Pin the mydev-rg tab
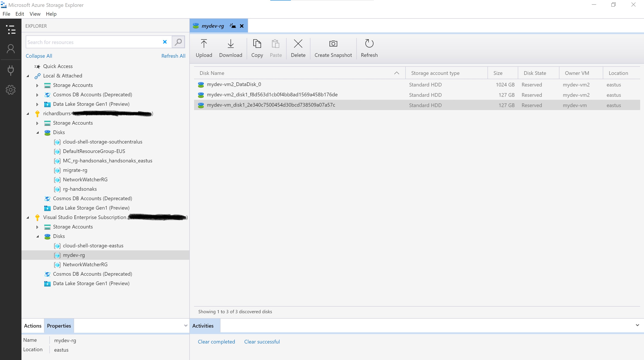The height and width of the screenshot is (360, 644). point(232,26)
